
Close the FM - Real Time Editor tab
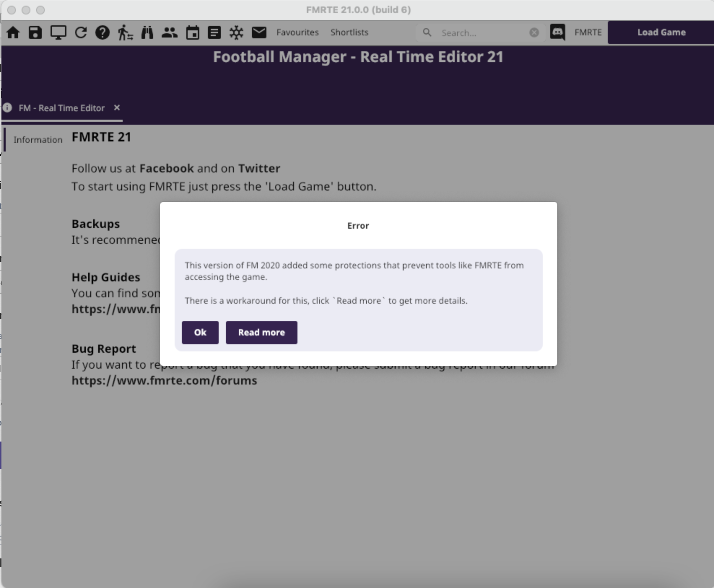117,107
